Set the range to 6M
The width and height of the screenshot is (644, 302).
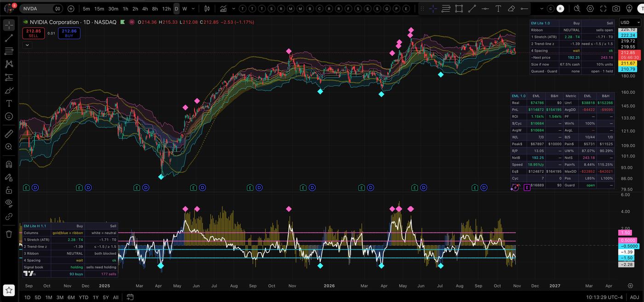click(x=71, y=297)
